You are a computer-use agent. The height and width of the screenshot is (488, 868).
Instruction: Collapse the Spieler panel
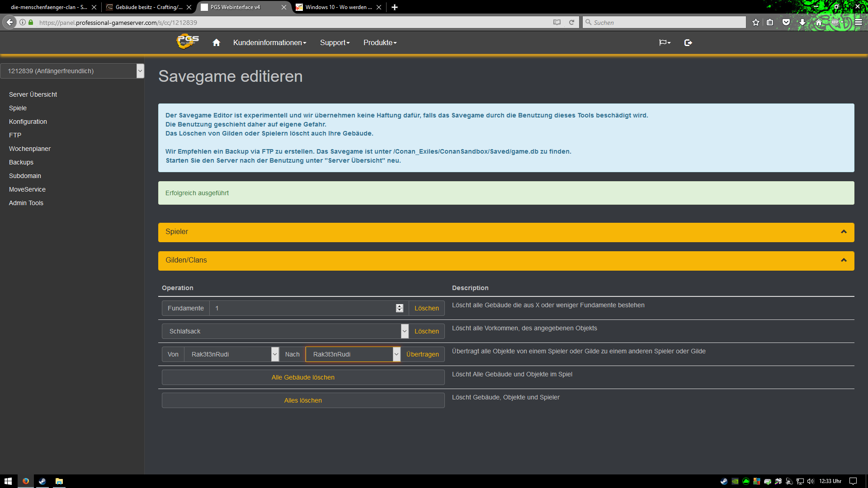[843, 232]
